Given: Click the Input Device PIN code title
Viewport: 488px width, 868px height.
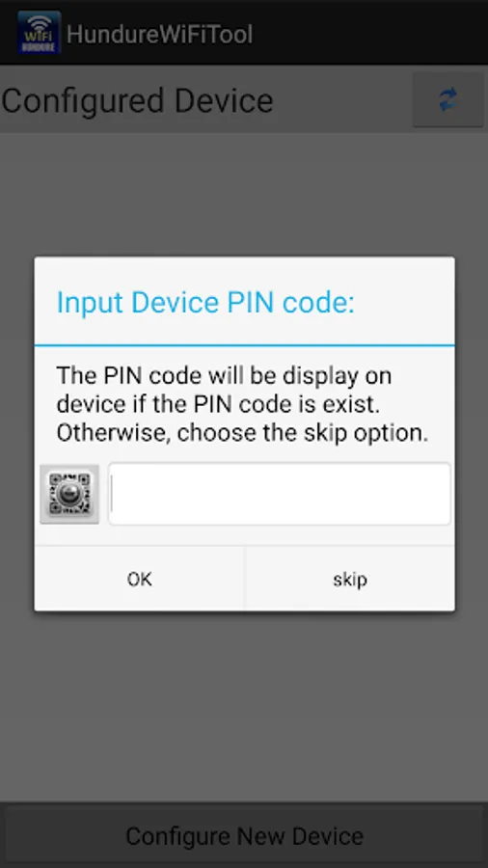Looking at the screenshot, I should pyautogui.click(x=205, y=302).
